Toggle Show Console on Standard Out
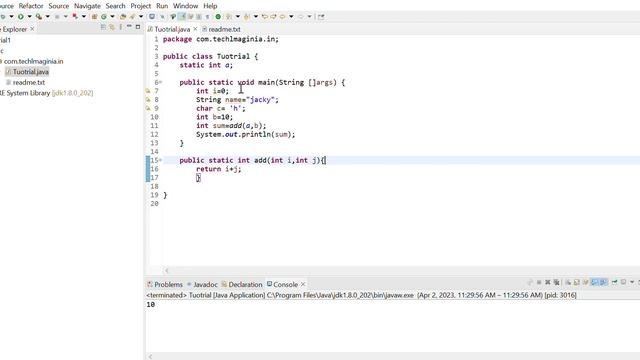This screenshot has height=360, width=640. click(595, 282)
